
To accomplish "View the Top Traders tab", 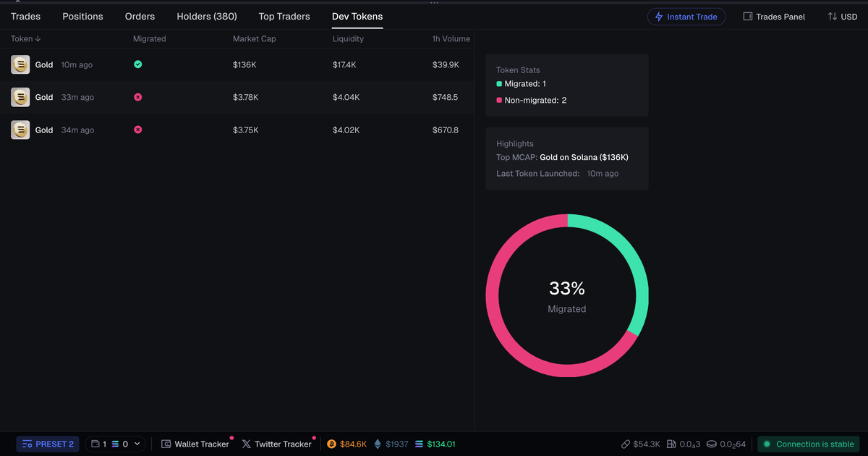I will tap(284, 16).
